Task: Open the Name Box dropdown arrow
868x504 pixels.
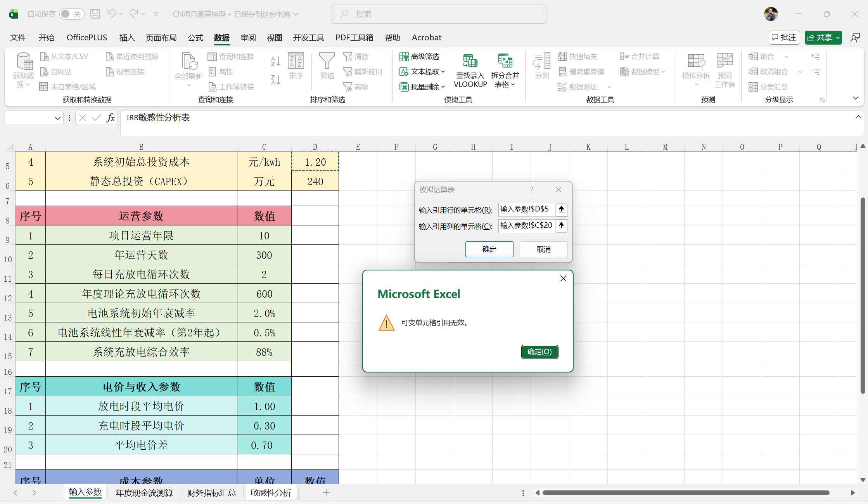Action: pyautogui.click(x=57, y=118)
